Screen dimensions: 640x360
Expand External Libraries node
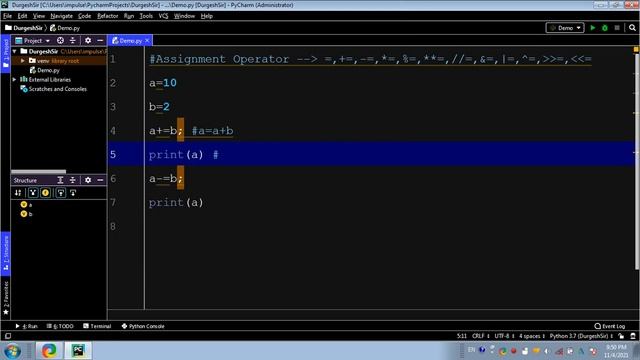click(x=15, y=80)
